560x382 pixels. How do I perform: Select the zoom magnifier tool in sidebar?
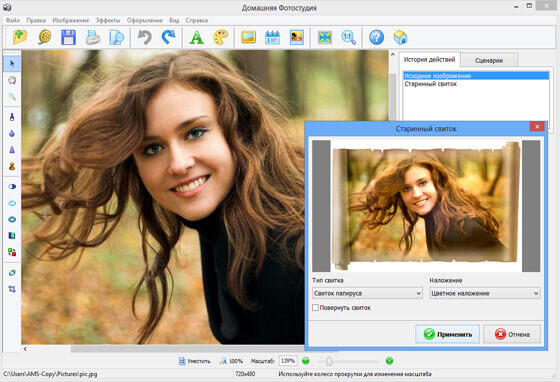[x=12, y=96]
